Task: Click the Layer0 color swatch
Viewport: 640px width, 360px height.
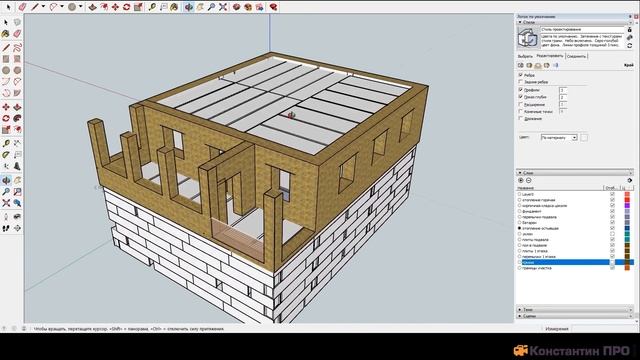Action: 627,194
